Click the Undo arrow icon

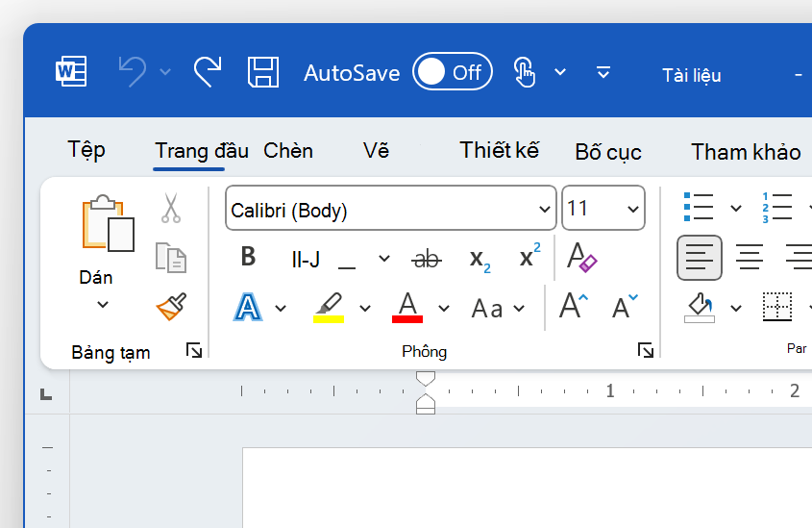click(132, 71)
